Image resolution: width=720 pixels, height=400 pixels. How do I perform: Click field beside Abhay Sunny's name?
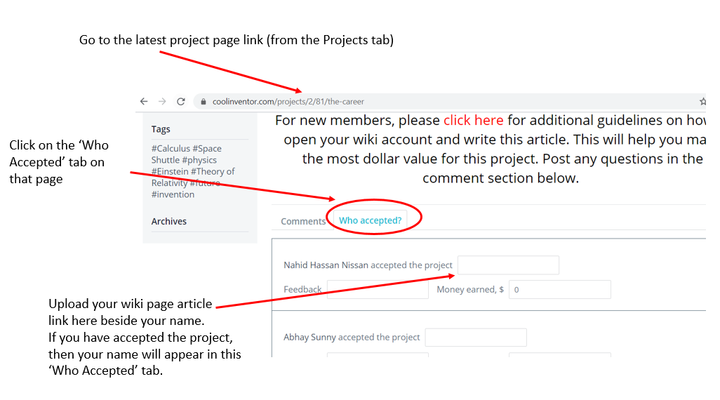pos(476,337)
